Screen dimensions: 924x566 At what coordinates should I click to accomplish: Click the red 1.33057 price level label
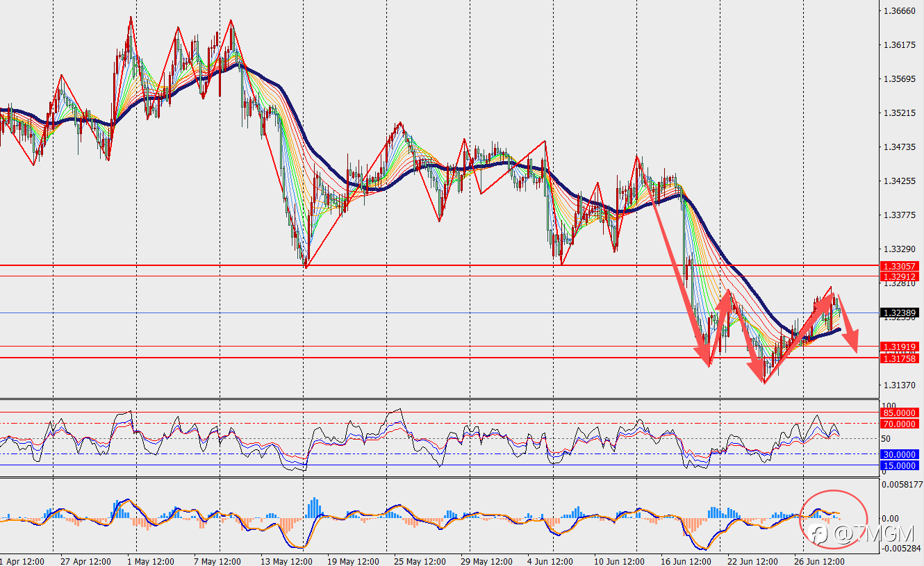tap(900, 266)
